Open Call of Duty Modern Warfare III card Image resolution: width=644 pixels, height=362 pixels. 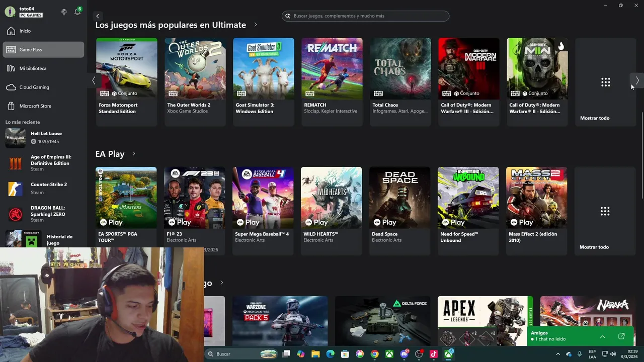click(469, 81)
